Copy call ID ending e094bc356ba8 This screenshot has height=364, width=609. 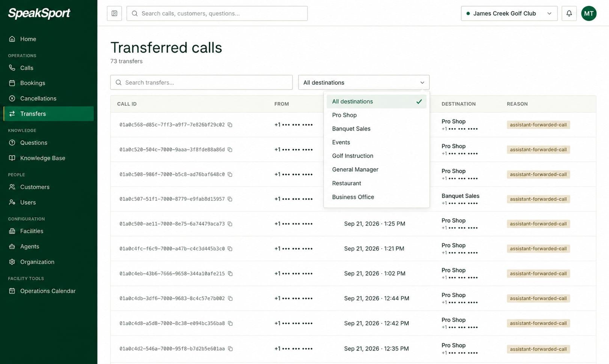click(230, 323)
